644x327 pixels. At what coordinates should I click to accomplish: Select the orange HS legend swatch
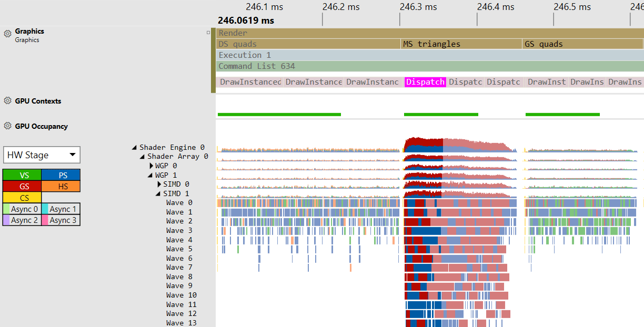coord(61,186)
